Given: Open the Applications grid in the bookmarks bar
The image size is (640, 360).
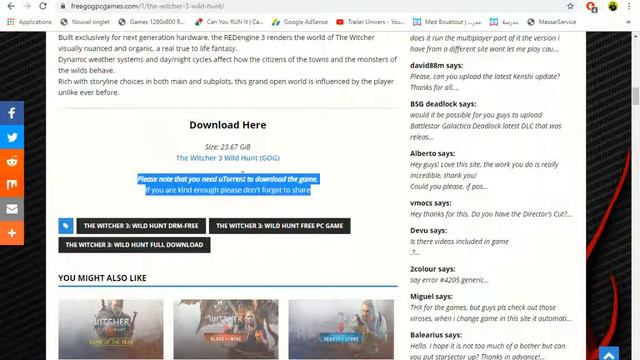Looking at the screenshot, I should click(29, 22).
